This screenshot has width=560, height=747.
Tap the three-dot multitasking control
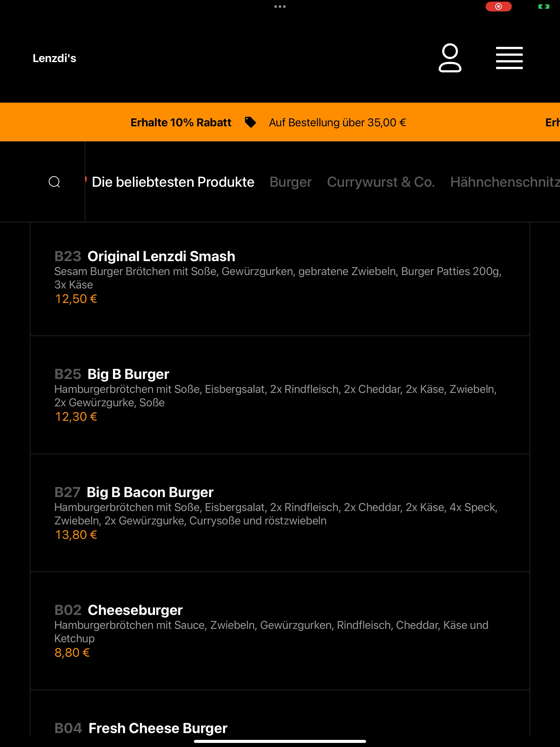280,6
